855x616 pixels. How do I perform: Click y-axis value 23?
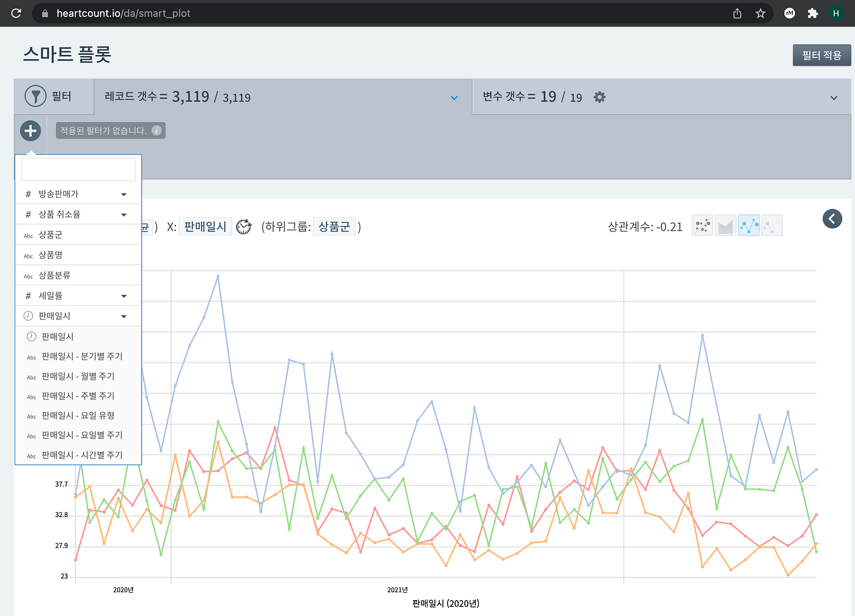coord(64,576)
